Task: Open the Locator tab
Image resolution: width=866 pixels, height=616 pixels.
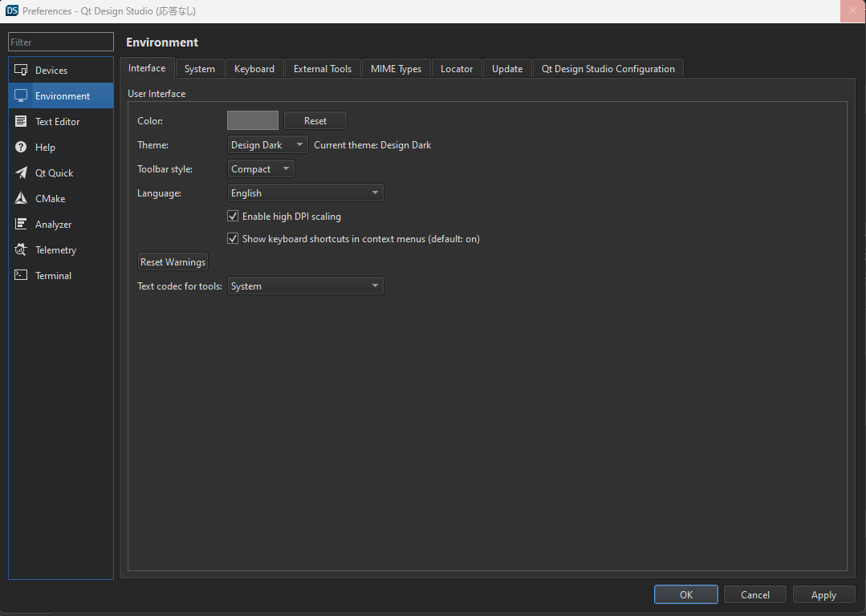Action: [x=457, y=68]
